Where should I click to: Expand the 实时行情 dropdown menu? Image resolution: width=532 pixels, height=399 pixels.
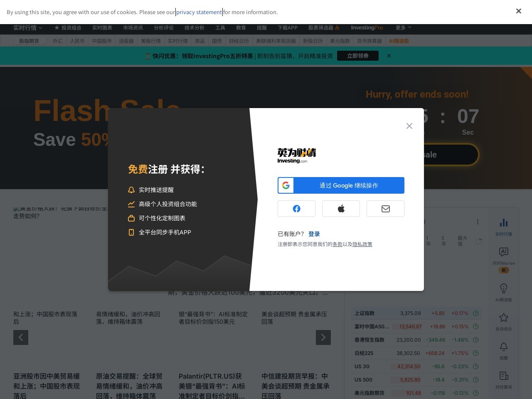pos(27,27)
